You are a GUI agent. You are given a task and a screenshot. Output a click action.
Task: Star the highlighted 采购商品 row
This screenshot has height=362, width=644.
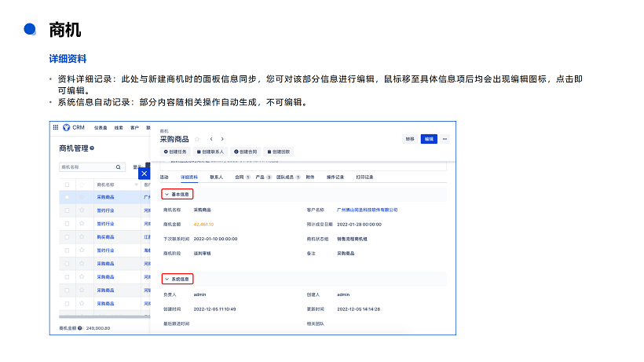(82, 197)
